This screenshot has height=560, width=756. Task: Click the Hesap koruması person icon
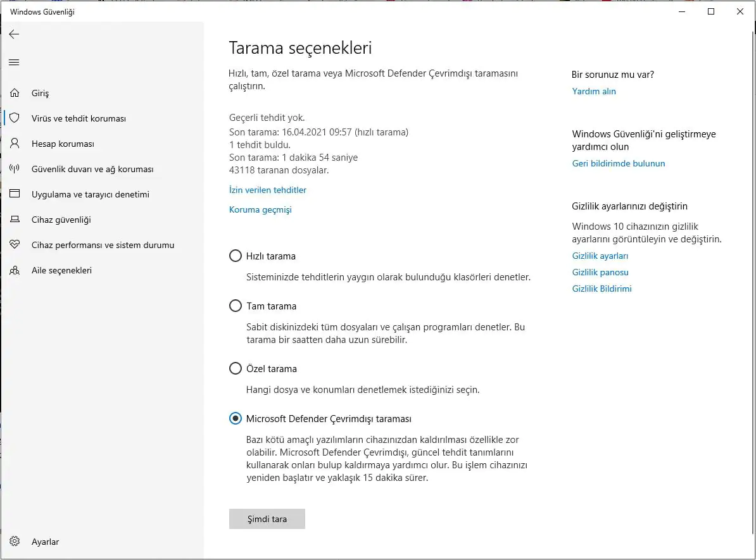(14, 144)
